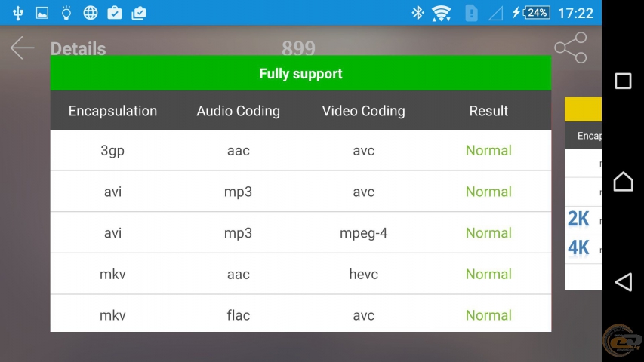Viewport: 644px width, 362px height.
Task: Tap the 4K label in side panel
Action: pos(578,248)
